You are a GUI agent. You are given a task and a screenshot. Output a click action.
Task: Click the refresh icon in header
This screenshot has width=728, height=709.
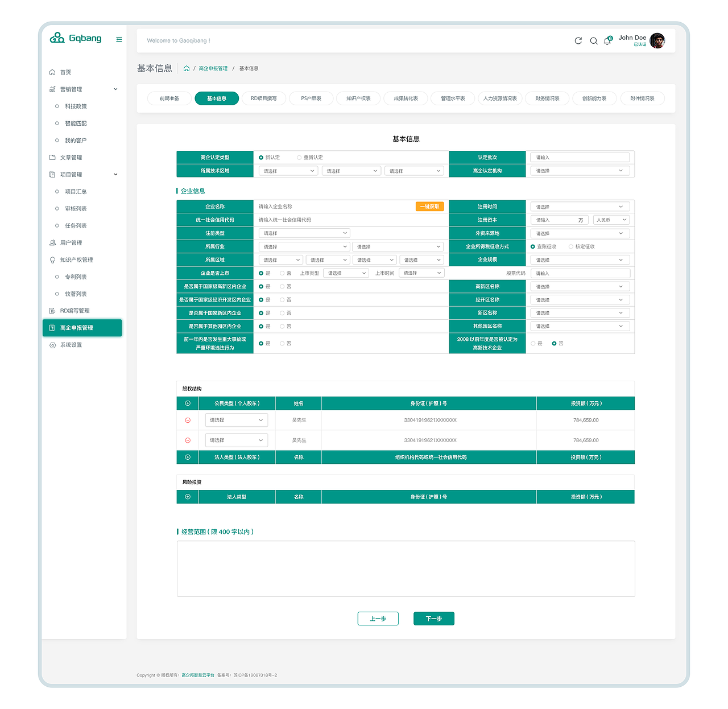pos(578,41)
